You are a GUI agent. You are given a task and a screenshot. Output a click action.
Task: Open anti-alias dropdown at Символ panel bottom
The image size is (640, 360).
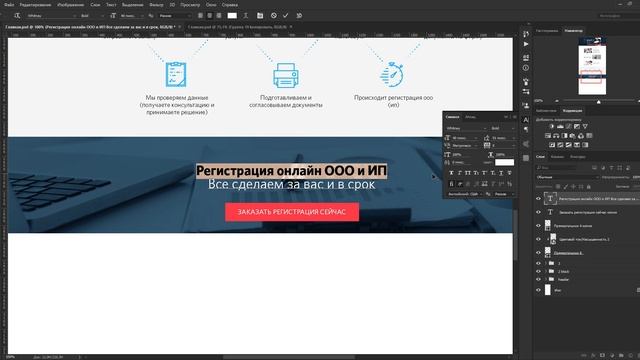504,194
